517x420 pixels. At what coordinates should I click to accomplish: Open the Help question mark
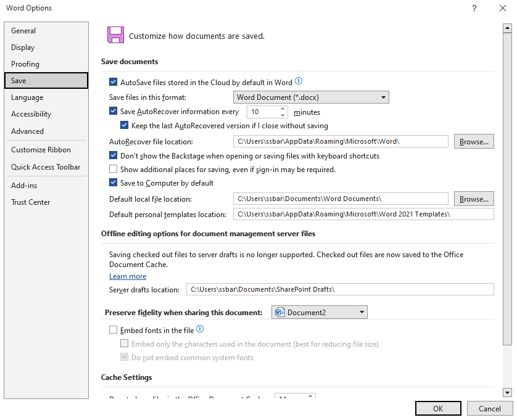coord(474,8)
